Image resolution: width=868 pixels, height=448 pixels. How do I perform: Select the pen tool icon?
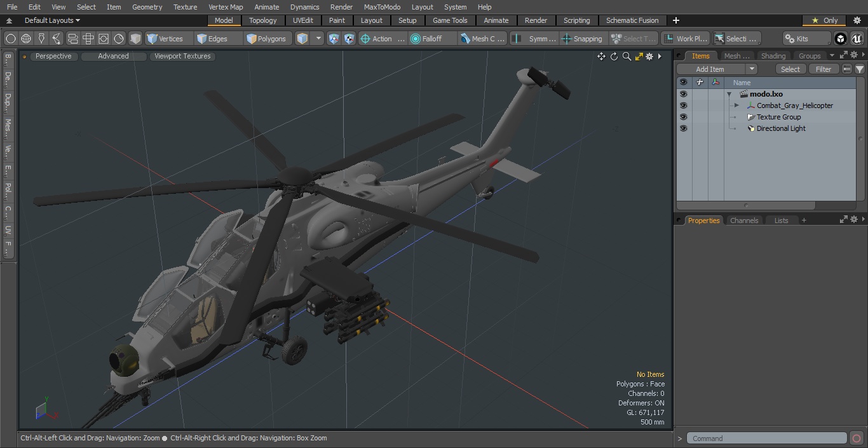[41, 39]
